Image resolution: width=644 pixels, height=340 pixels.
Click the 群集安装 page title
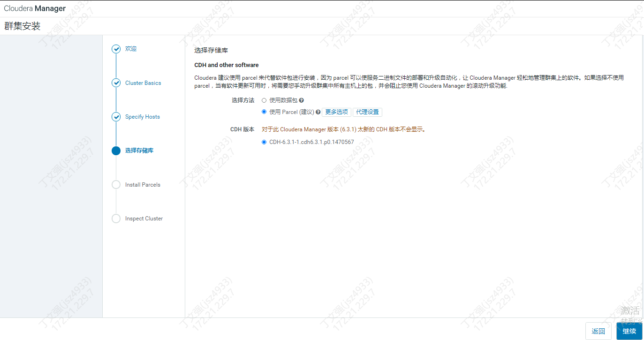(23, 26)
